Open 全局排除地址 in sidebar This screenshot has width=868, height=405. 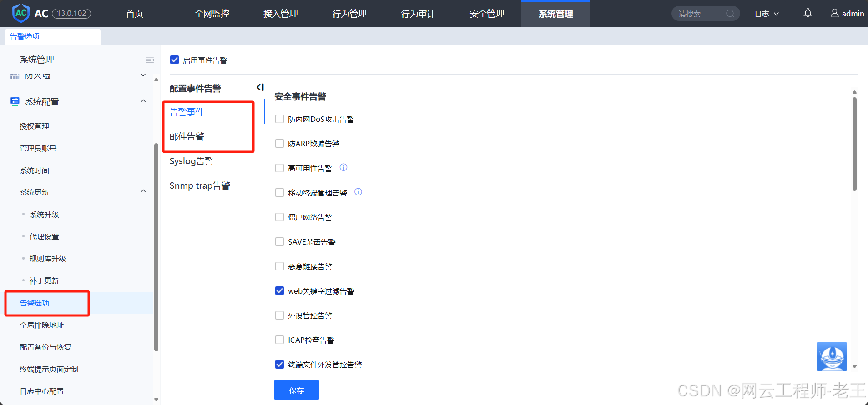42,325
